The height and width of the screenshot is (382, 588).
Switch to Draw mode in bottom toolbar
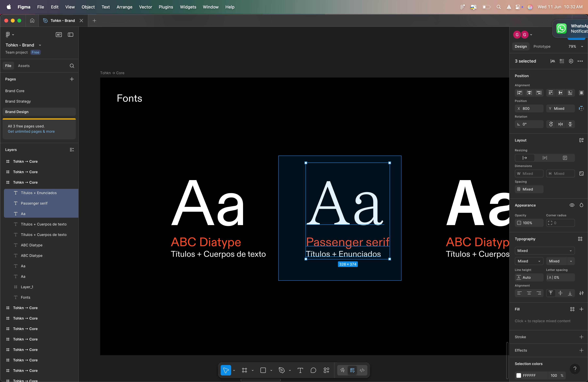[342, 370]
